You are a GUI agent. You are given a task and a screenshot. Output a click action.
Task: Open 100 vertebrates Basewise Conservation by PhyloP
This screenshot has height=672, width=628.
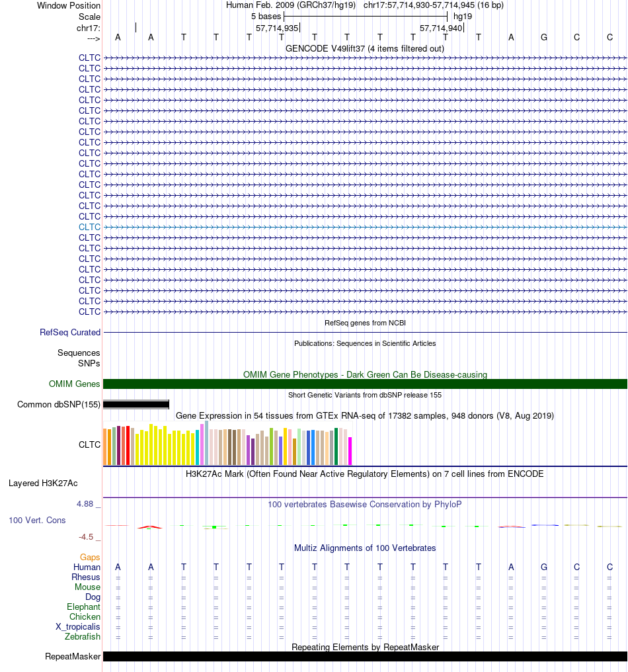click(x=364, y=504)
